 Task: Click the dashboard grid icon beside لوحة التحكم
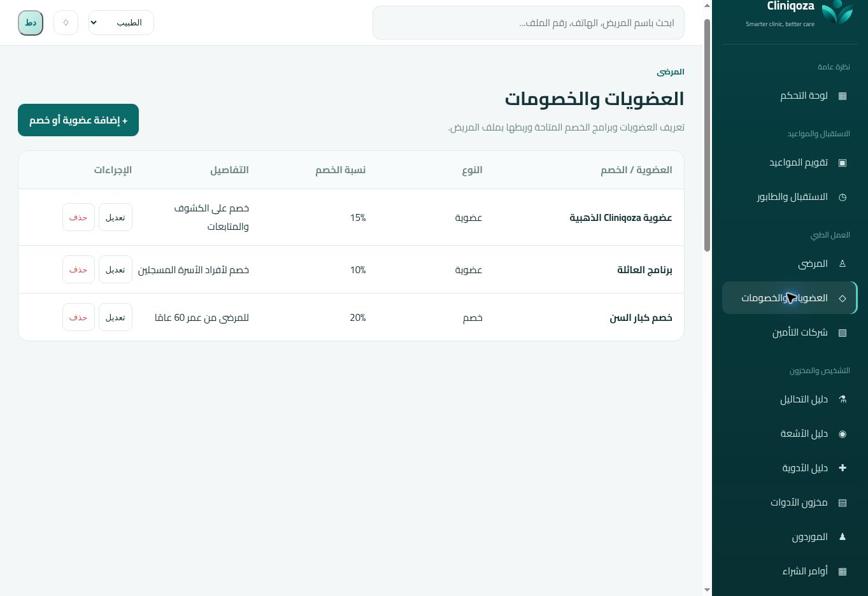tap(843, 96)
